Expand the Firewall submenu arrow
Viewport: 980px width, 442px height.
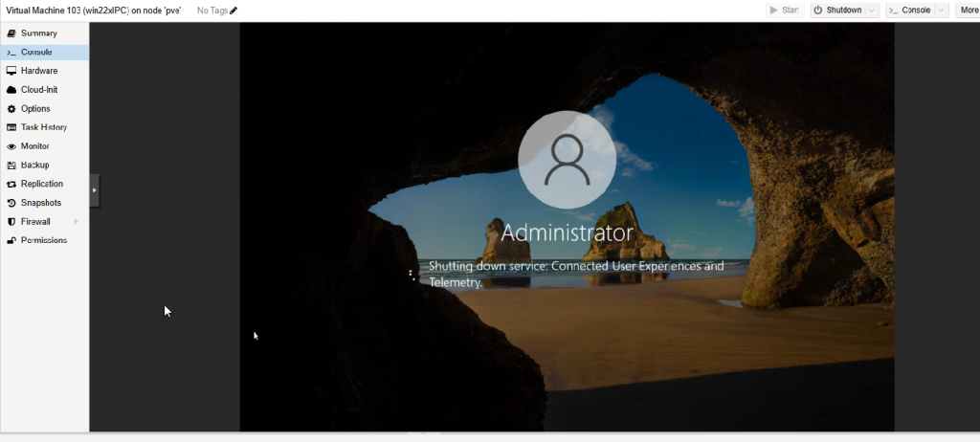(77, 222)
